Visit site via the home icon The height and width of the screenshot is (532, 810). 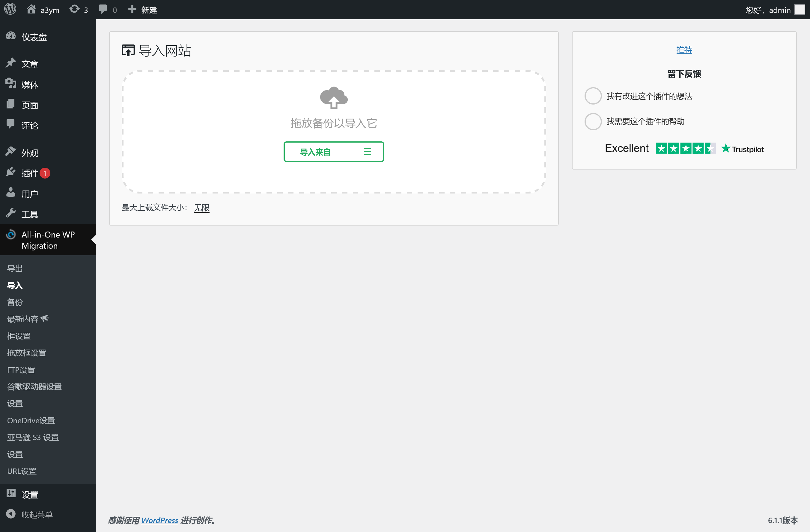31,9
